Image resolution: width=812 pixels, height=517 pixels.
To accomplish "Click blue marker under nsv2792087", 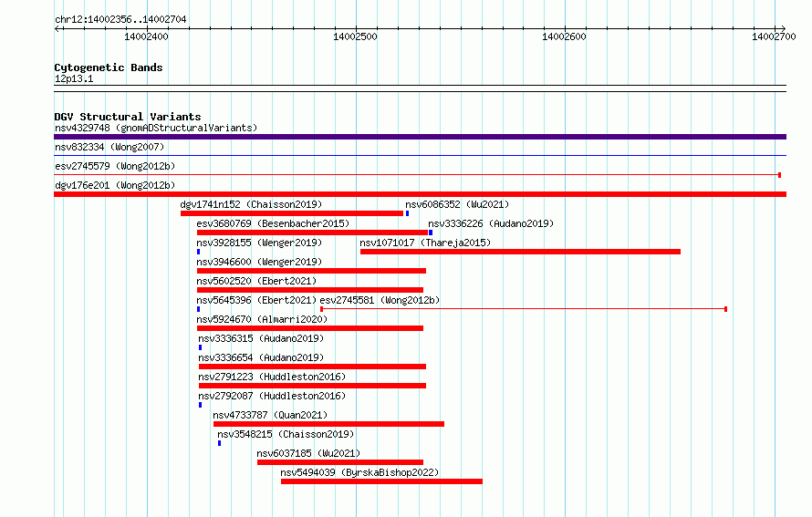I will [201, 405].
